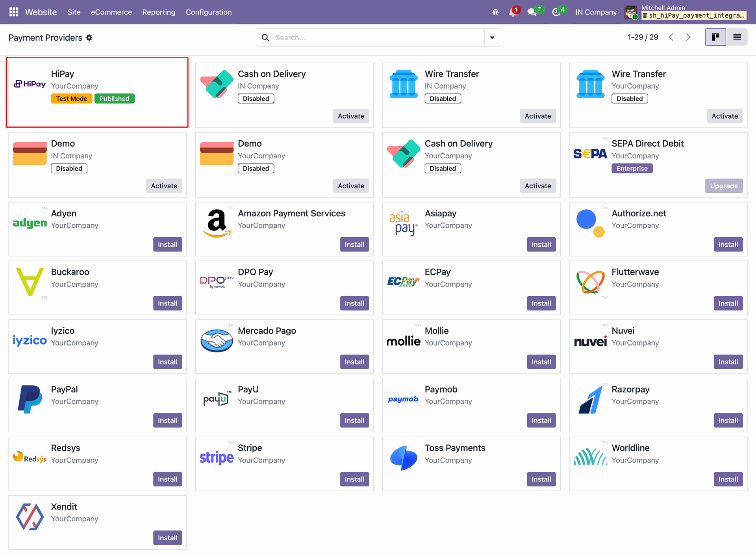Click the Toss Payments logo

[404, 458]
